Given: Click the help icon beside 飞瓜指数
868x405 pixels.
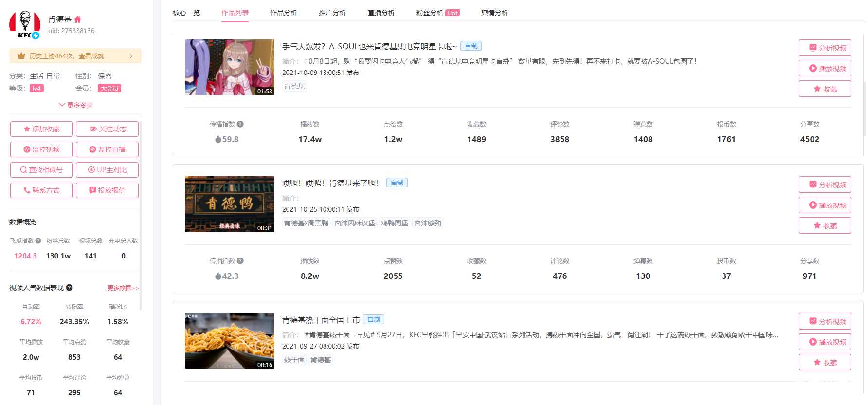Looking at the screenshot, I should [38, 240].
